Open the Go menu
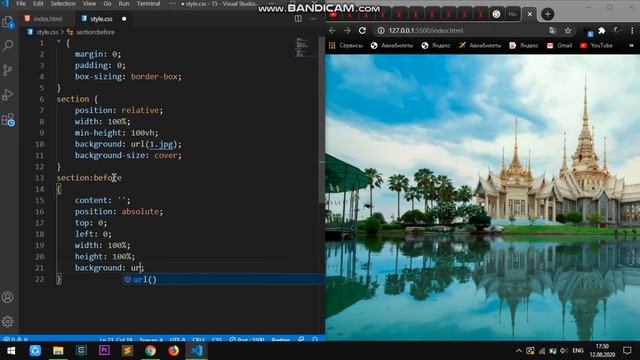Screen dimensions: 640x360 [x=107, y=4]
